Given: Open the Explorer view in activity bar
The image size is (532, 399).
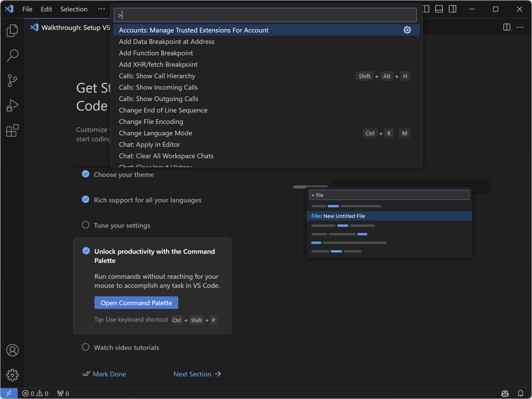Looking at the screenshot, I should (x=12, y=31).
